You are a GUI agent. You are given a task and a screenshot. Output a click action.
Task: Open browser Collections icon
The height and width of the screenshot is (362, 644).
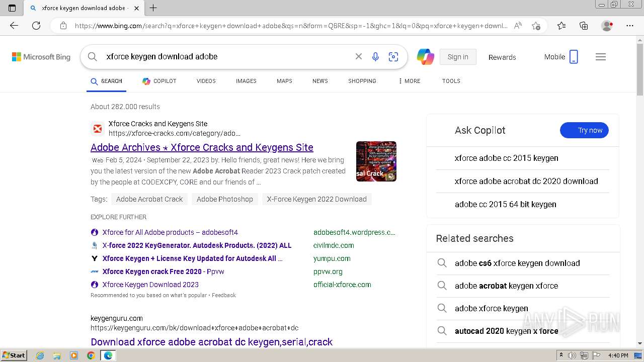[x=584, y=26]
